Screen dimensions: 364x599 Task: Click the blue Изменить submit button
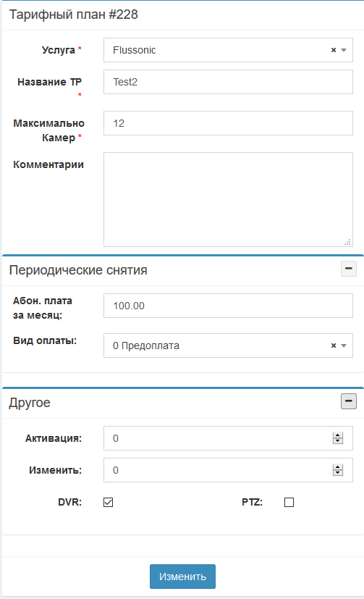182,577
